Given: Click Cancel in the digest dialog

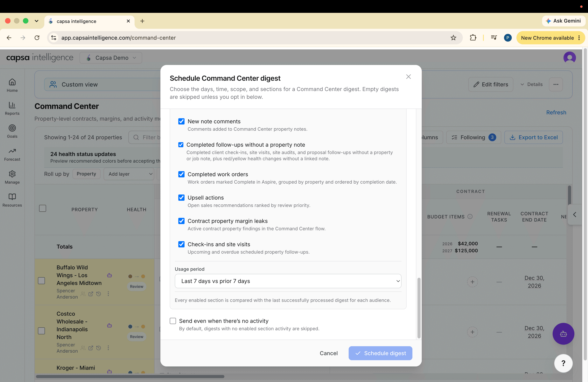Looking at the screenshot, I should point(329,353).
